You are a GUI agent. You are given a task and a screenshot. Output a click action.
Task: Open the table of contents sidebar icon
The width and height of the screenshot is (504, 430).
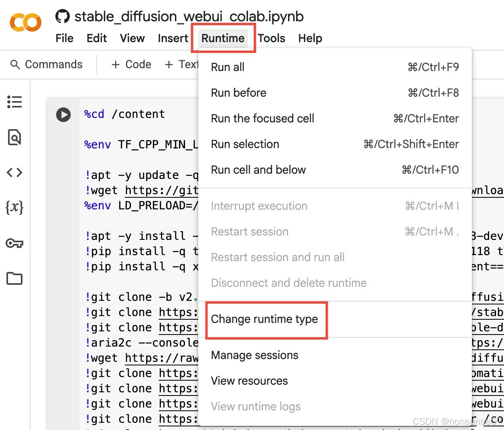point(14,102)
